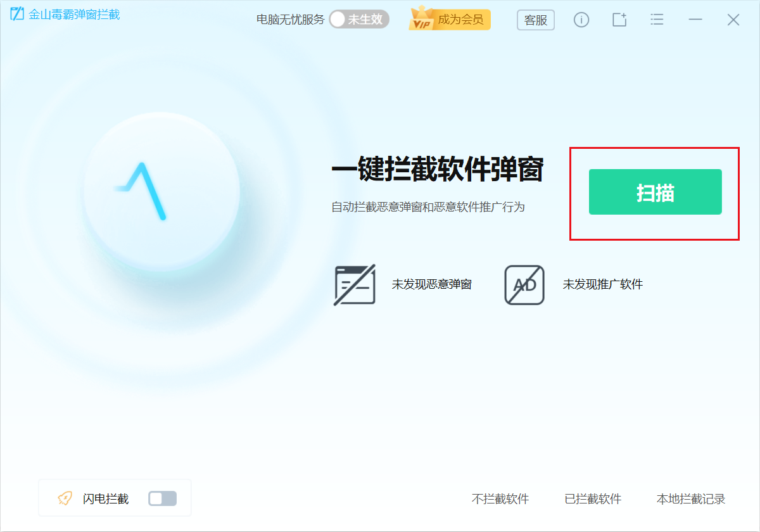Click the feedback window icon beside info icon
760x532 pixels.
(x=619, y=20)
